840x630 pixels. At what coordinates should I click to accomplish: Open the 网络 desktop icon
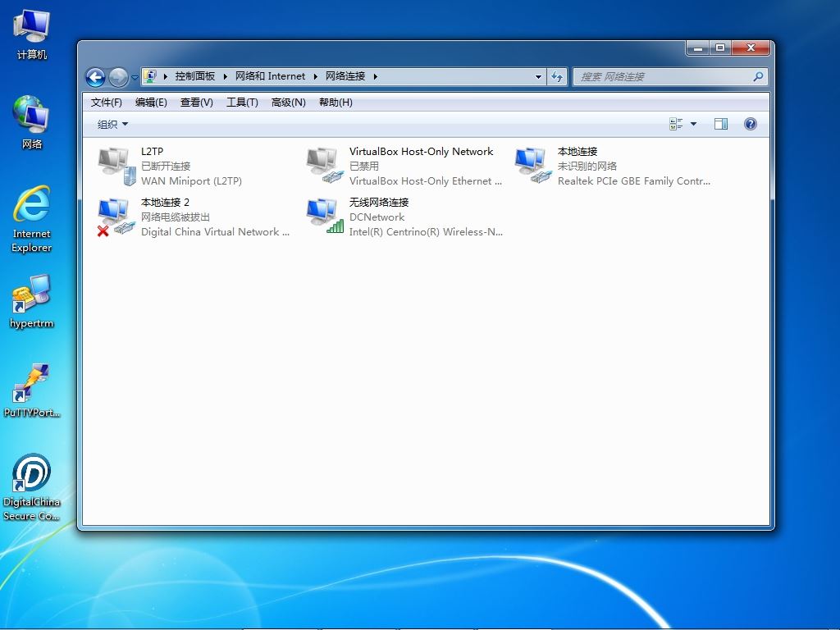coord(32,123)
